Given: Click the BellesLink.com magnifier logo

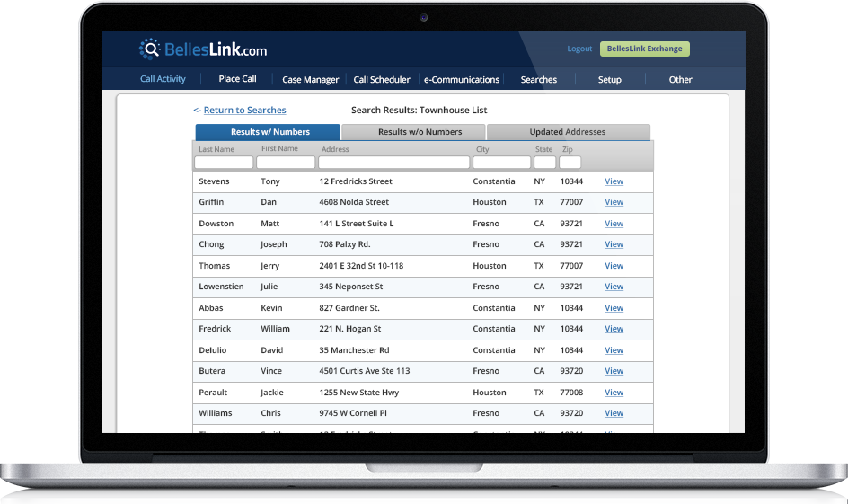Looking at the screenshot, I should [150, 49].
